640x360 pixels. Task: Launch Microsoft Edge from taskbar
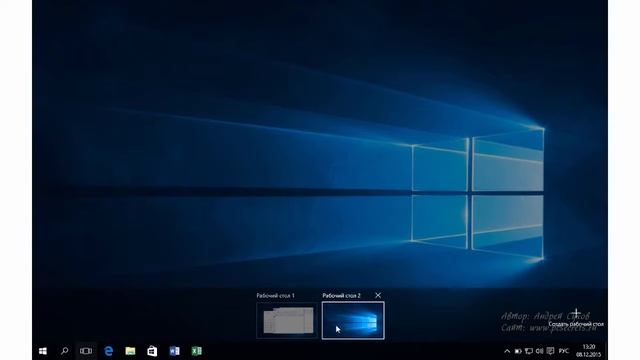pyautogui.click(x=109, y=351)
